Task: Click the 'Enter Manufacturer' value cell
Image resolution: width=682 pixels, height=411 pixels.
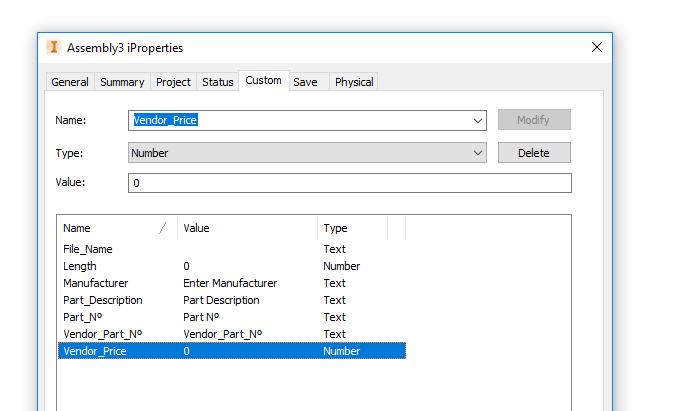Action: (x=230, y=283)
